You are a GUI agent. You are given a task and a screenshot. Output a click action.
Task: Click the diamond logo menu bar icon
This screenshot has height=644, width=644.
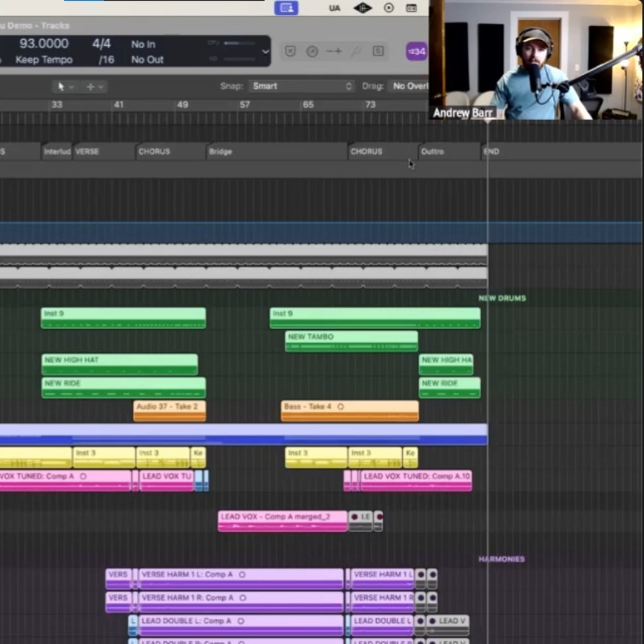(363, 8)
